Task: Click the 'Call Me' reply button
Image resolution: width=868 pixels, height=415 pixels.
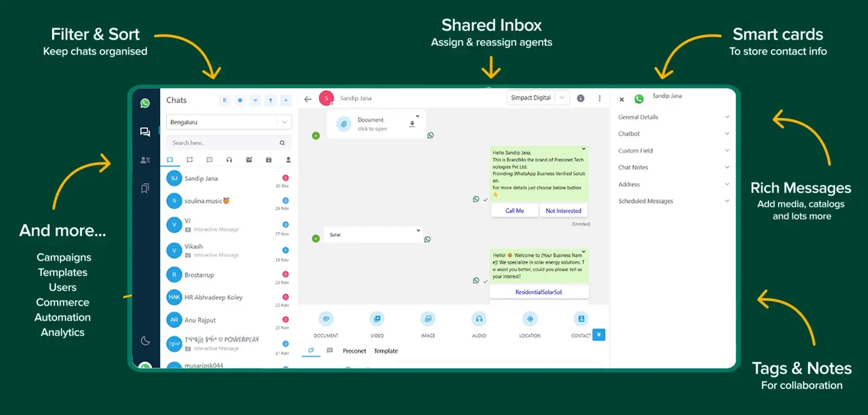Action: (x=514, y=211)
